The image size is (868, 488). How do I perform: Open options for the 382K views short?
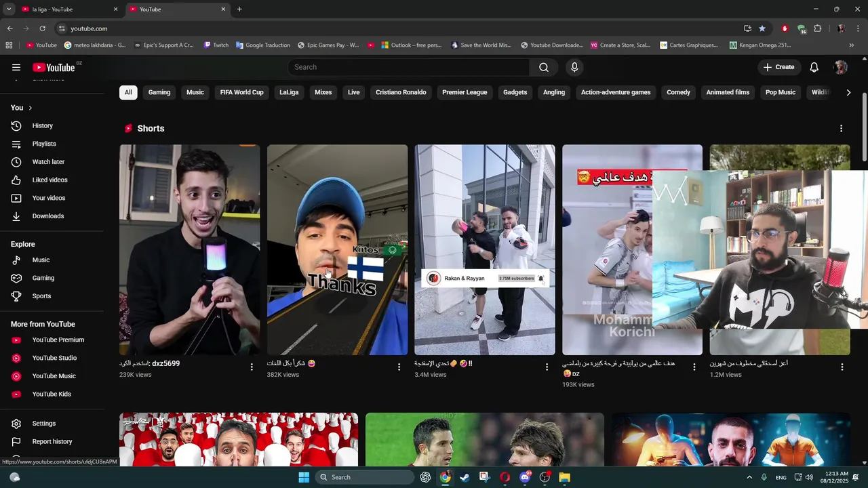399,367
